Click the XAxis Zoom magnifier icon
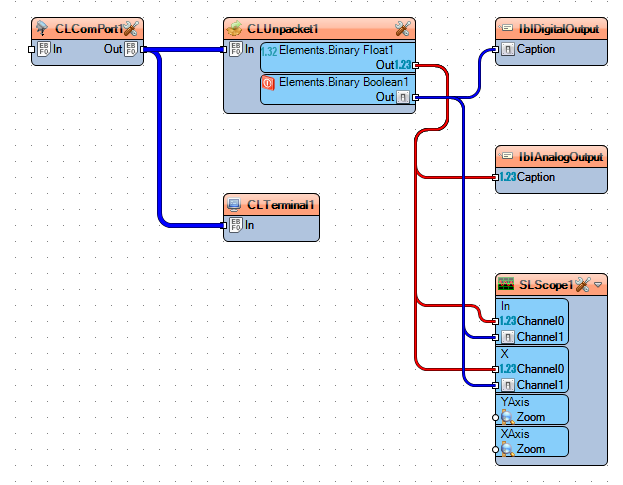The image size is (623, 485). point(507,449)
